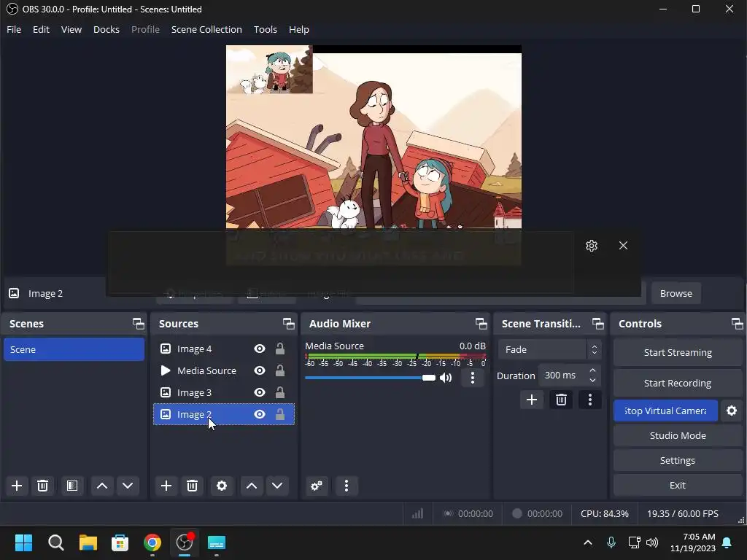747x560 pixels.
Task: Enable Studio Mode
Action: pyautogui.click(x=678, y=435)
